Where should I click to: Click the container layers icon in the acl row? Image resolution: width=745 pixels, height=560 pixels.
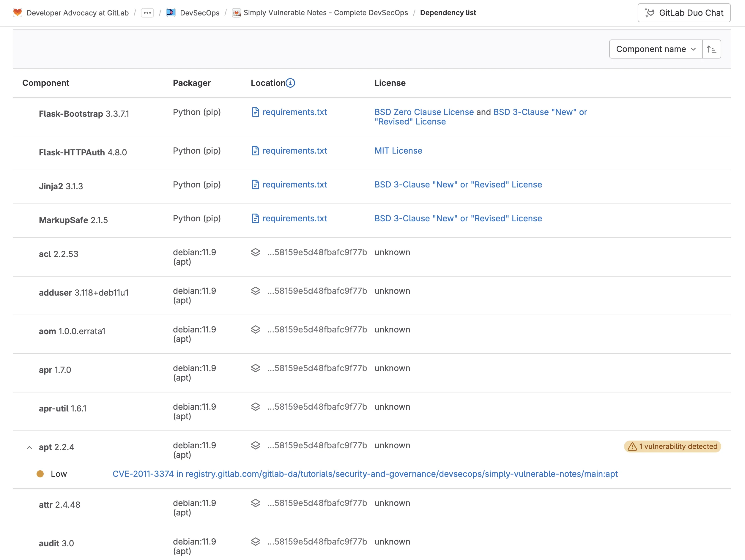click(x=255, y=252)
